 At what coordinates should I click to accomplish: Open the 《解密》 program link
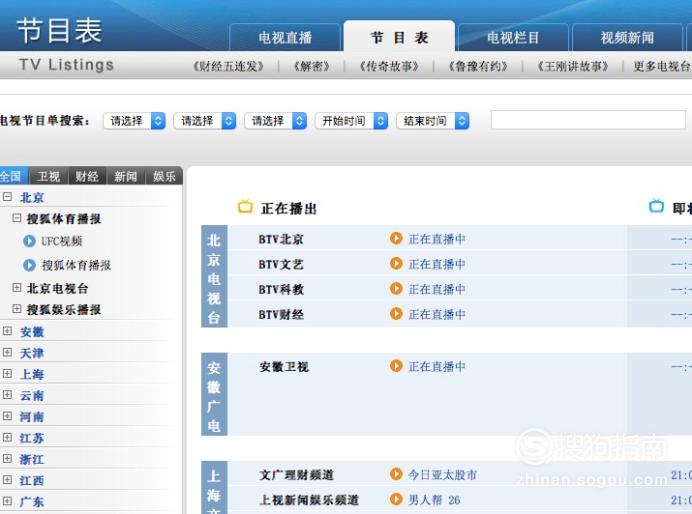click(312, 66)
